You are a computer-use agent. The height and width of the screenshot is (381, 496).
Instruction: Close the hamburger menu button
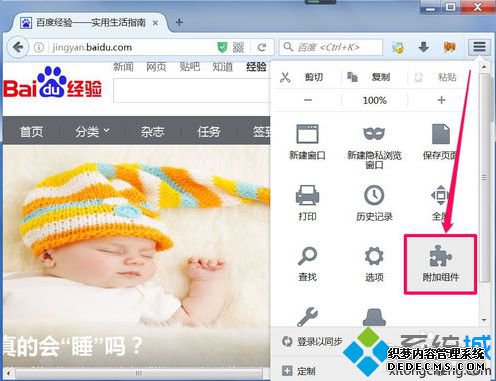click(x=479, y=47)
